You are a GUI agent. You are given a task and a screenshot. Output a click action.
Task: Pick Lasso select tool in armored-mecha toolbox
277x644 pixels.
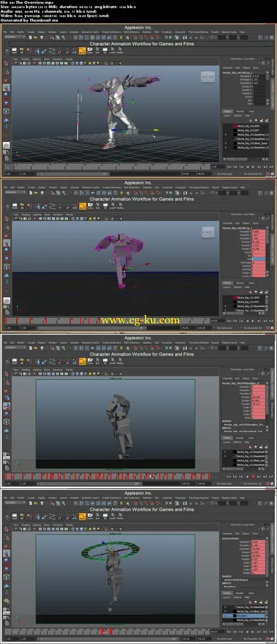6,72
